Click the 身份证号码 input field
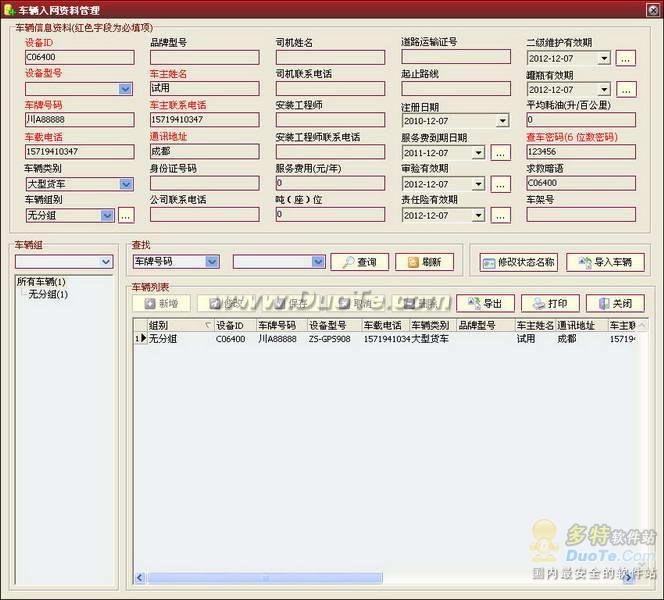Viewport: 664px width, 600px height. pyautogui.click(x=205, y=183)
